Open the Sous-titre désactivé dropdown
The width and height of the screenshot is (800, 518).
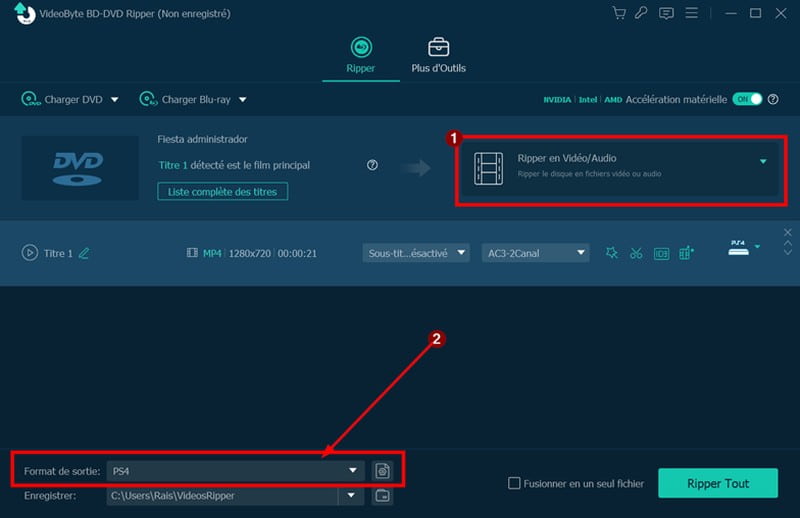coord(416,253)
